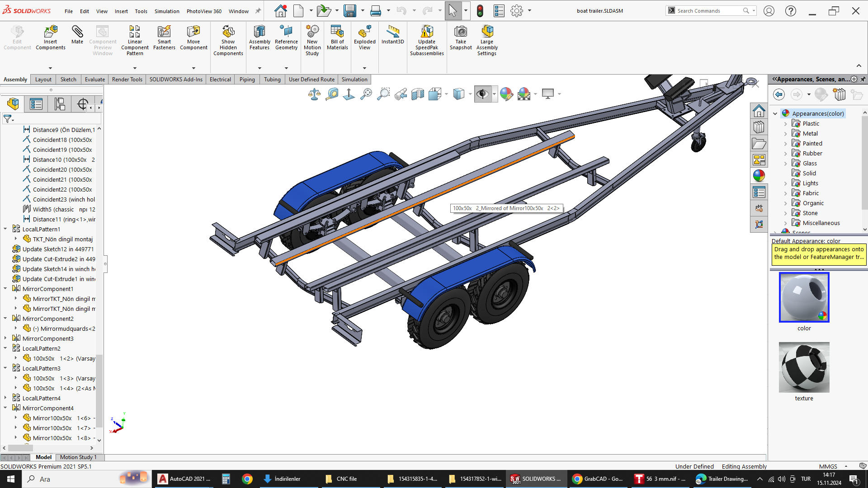868x488 pixels.
Task: Switch to the Evaluate tab
Action: point(94,80)
